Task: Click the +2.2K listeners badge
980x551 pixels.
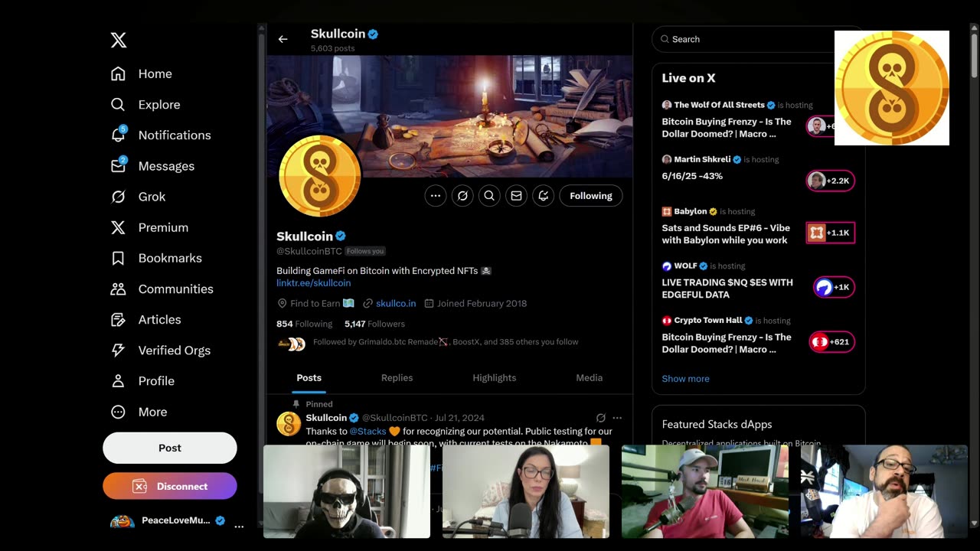Action: tap(831, 181)
